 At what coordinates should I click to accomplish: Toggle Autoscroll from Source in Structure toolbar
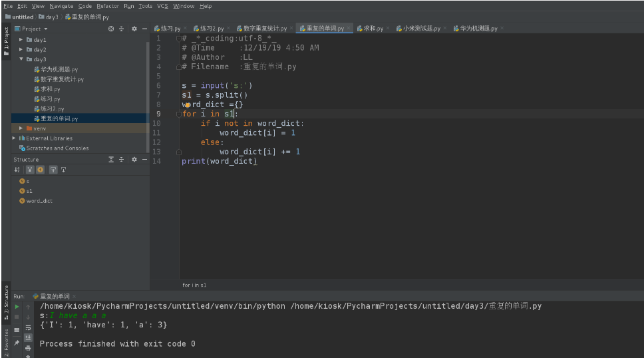[x=63, y=170]
